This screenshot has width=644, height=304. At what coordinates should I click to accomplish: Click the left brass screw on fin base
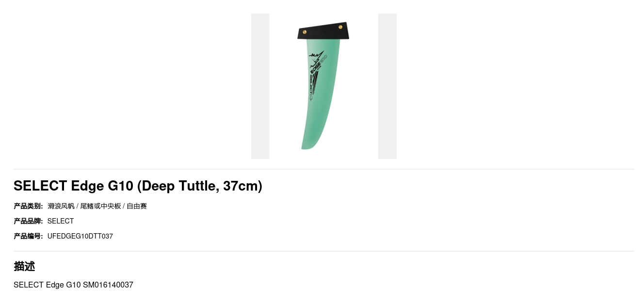click(x=305, y=32)
